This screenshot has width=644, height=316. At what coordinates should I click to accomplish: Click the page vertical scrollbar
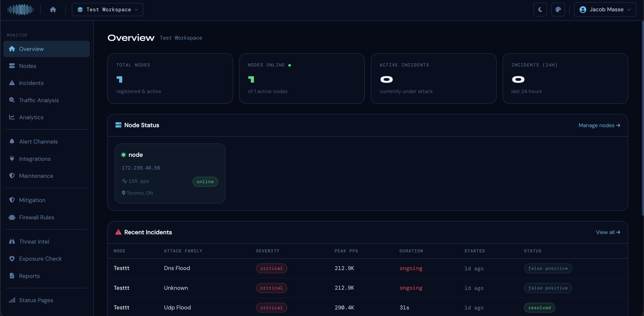coord(642,118)
